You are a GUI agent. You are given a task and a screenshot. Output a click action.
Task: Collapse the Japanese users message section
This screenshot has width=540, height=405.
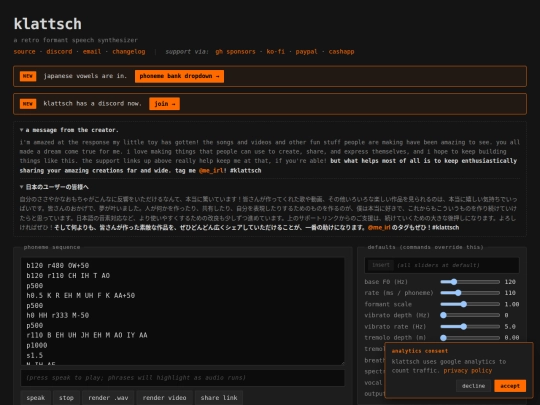(54, 187)
